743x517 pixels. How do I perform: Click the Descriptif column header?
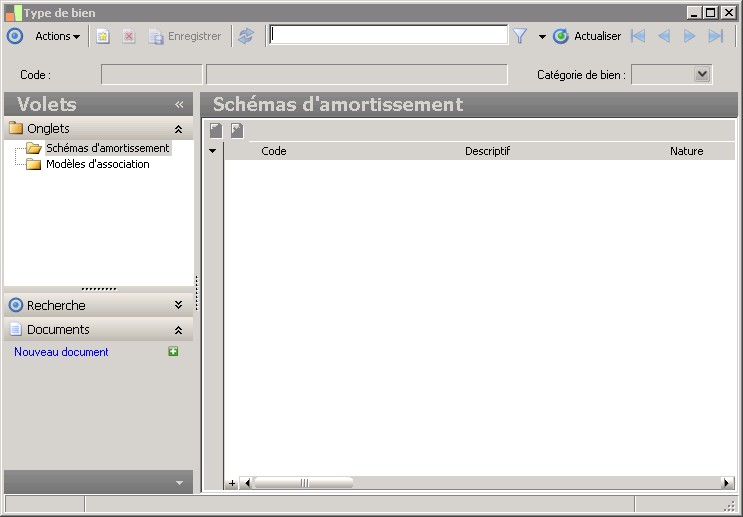pyautogui.click(x=488, y=151)
